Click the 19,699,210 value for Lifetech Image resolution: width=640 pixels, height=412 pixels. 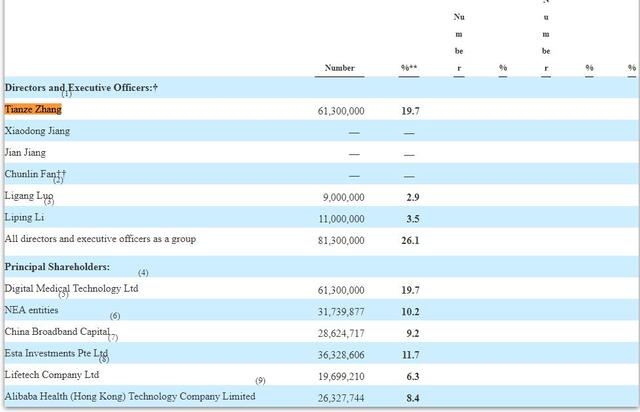tap(341, 376)
